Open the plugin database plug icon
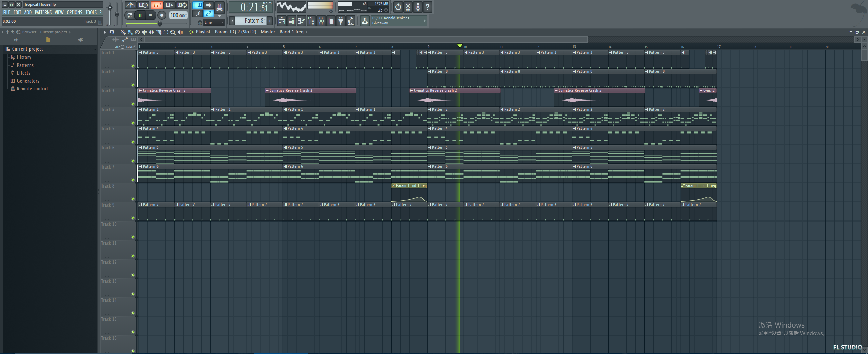 pos(341,21)
